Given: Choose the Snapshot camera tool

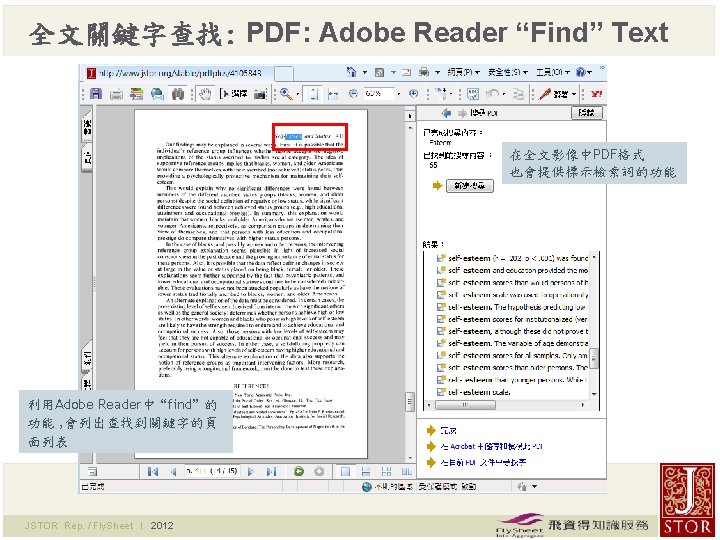Looking at the screenshot, I should [260, 94].
